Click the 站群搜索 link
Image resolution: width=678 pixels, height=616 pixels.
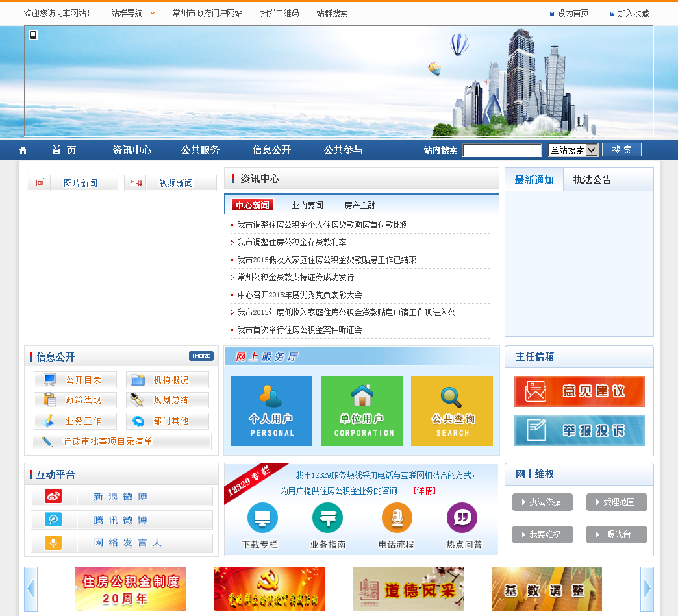(x=332, y=14)
